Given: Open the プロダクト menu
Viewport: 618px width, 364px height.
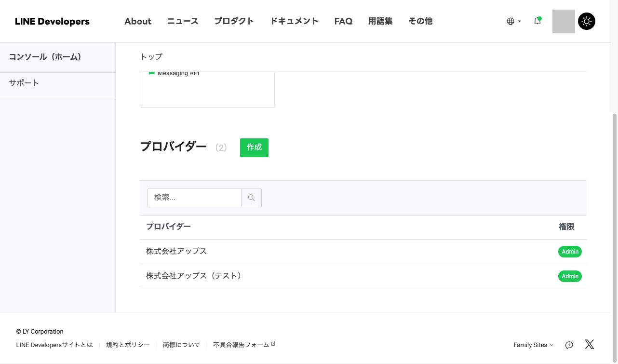Looking at the screenshot, I should pos(234,21).
